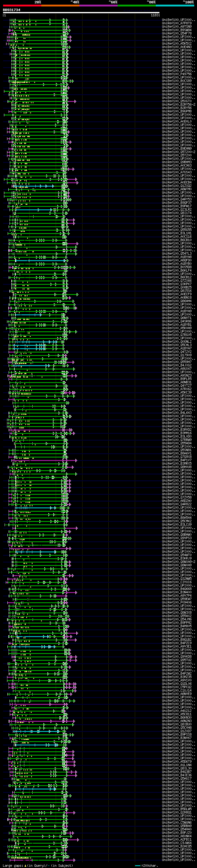Select the UniRef100_Q23LR2 label
Screen dimensions: 197x868
coord(177,210)
